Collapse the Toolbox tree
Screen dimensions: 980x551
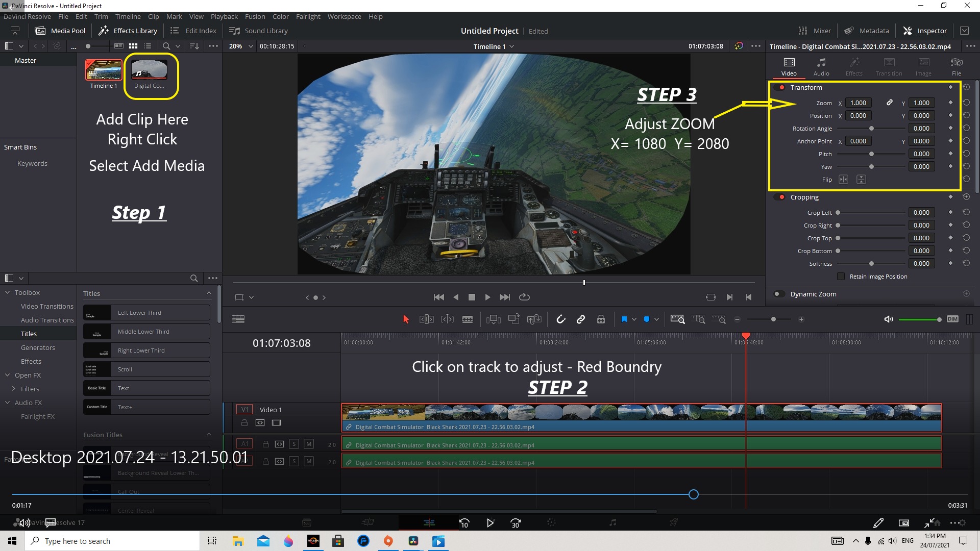[x=8, y=292]
